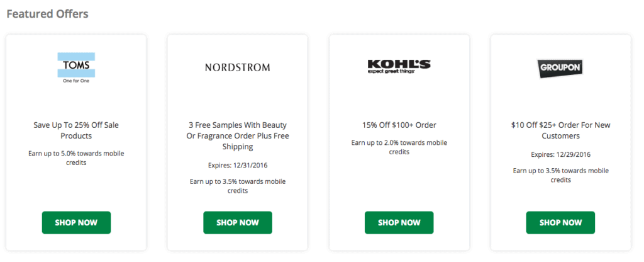Click Groupon expiry date 12/29/2016
The image size is (644, 262).
click(x=560, y=154)
